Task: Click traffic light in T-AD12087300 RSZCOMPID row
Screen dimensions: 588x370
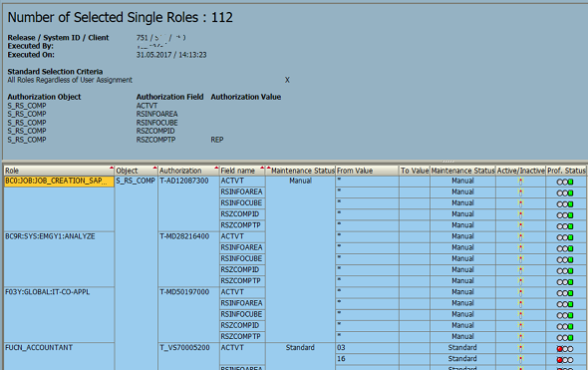Action: (x=565, y=215)
